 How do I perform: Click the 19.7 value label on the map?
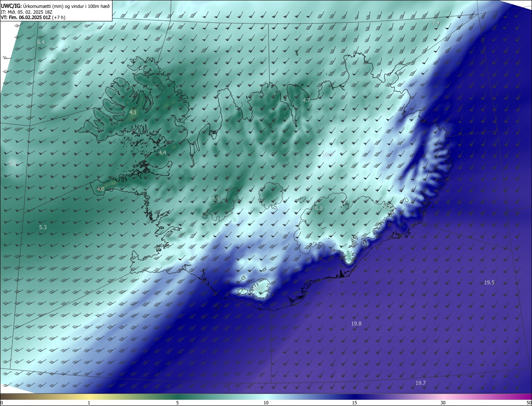pyautogui.click(x=421, y=383)
